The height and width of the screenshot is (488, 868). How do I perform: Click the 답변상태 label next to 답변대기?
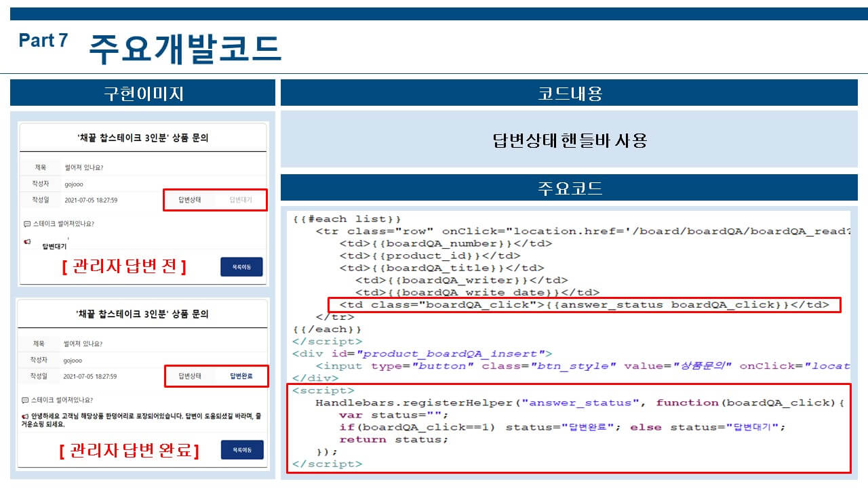(x=190, y=200)
